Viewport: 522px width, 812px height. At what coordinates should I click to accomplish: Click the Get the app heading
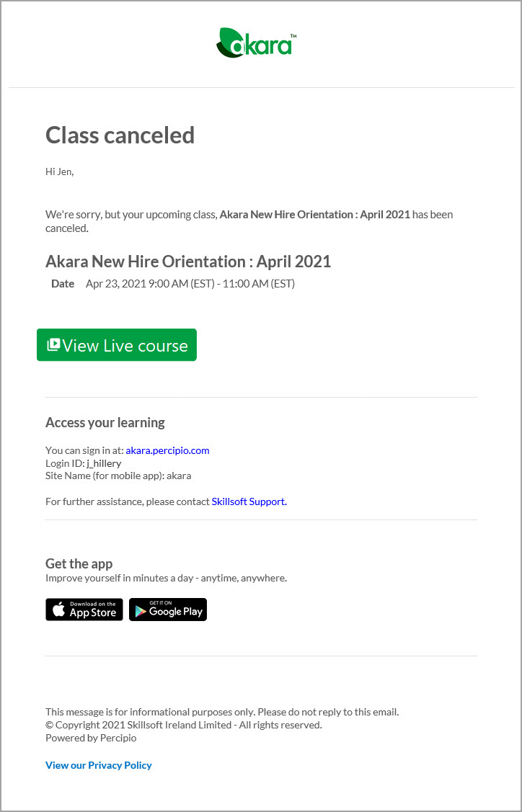[79, 563]
